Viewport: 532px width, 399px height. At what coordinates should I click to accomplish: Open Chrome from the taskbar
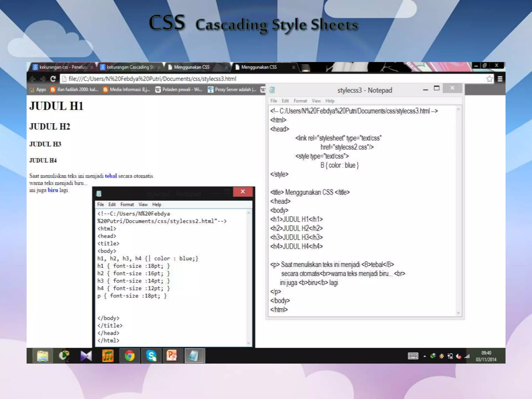[x=130, y=356]
